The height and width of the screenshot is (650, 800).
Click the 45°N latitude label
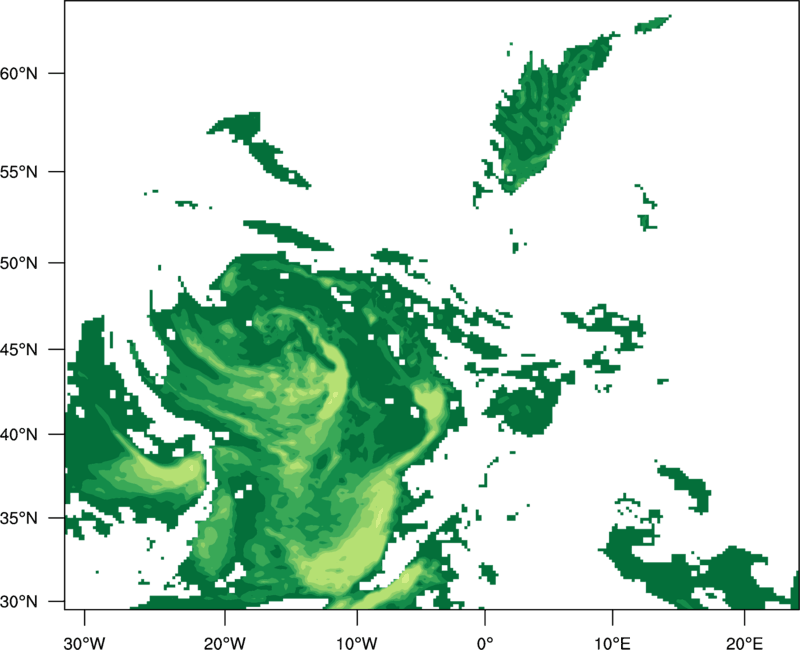point(19,349)
